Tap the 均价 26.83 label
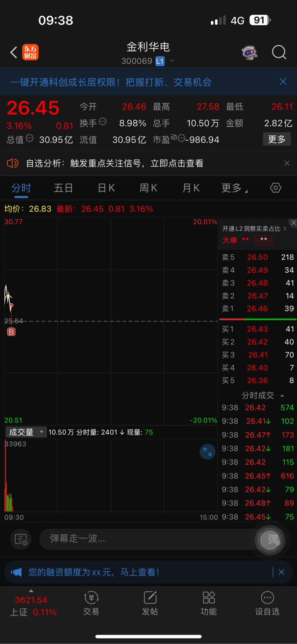This screenshot has width=297, height=644. click(28, 209)
